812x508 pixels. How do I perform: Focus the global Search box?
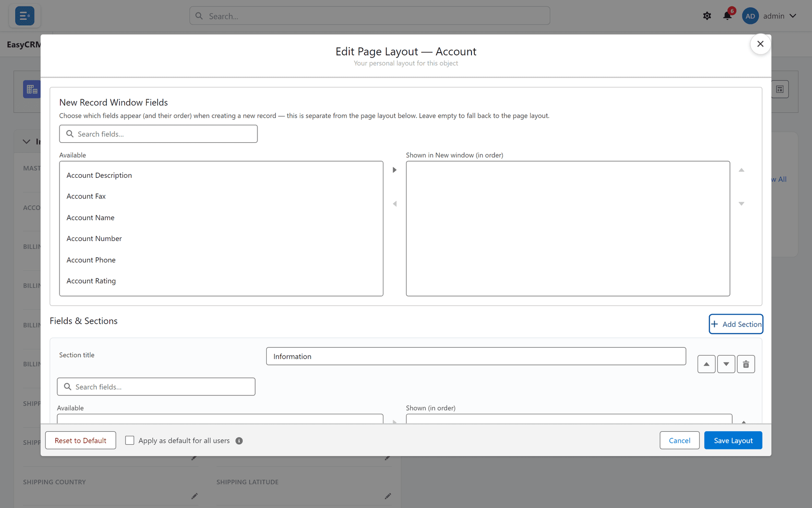[x=370, y=16]
